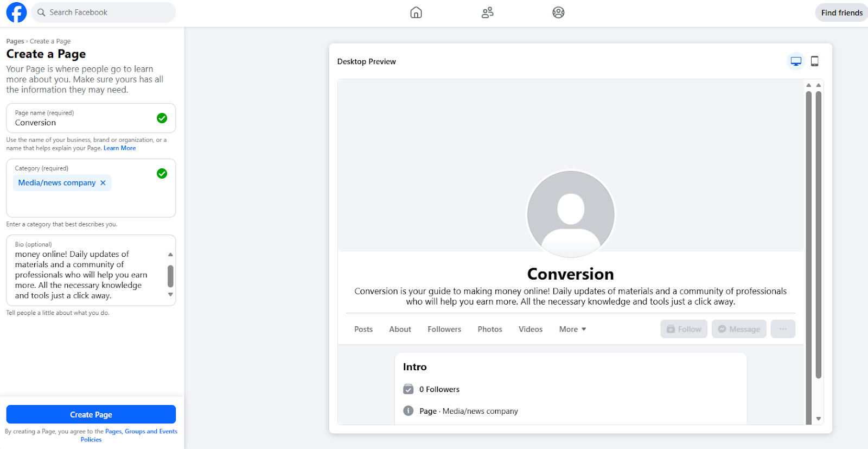Switch to desktop preview mode
Viewport: 868px width, 449px height.
click(796, 61)
